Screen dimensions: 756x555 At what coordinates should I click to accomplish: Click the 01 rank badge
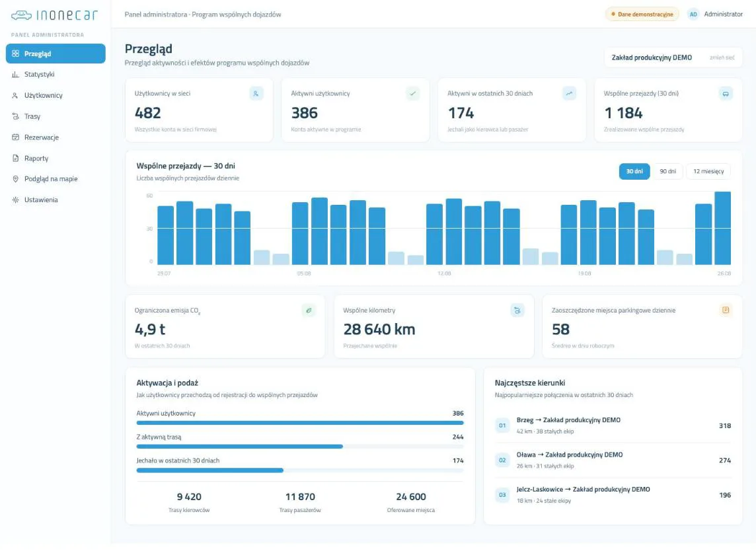point(502,425)
